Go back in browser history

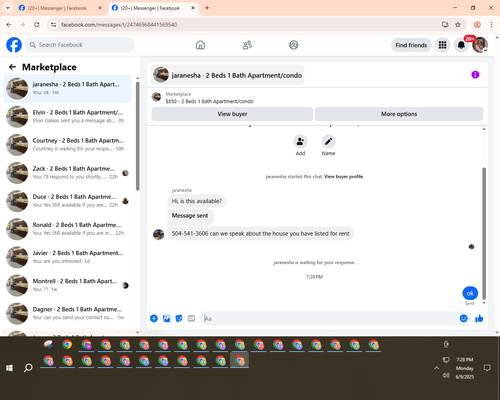(x=9, y=24)
